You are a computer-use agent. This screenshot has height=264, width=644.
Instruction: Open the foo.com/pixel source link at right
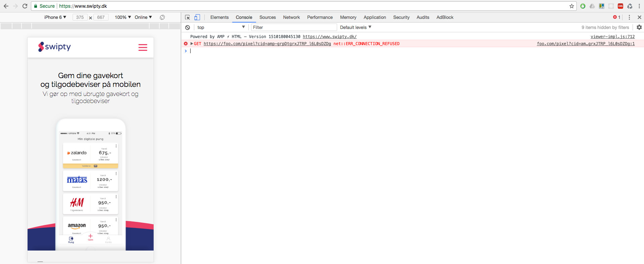tap(586, 44)
